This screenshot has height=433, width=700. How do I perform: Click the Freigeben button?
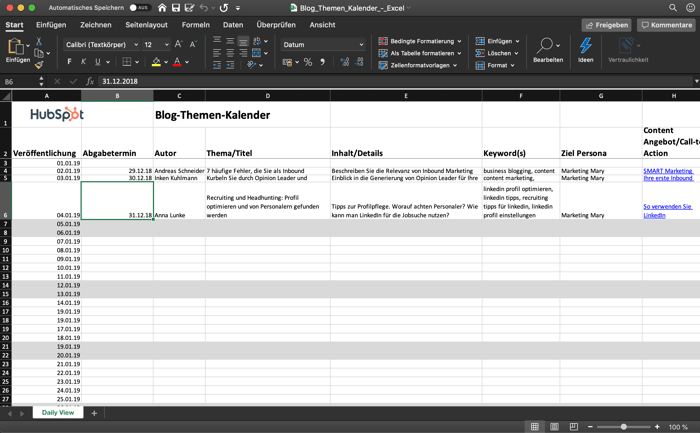[607, 25]
